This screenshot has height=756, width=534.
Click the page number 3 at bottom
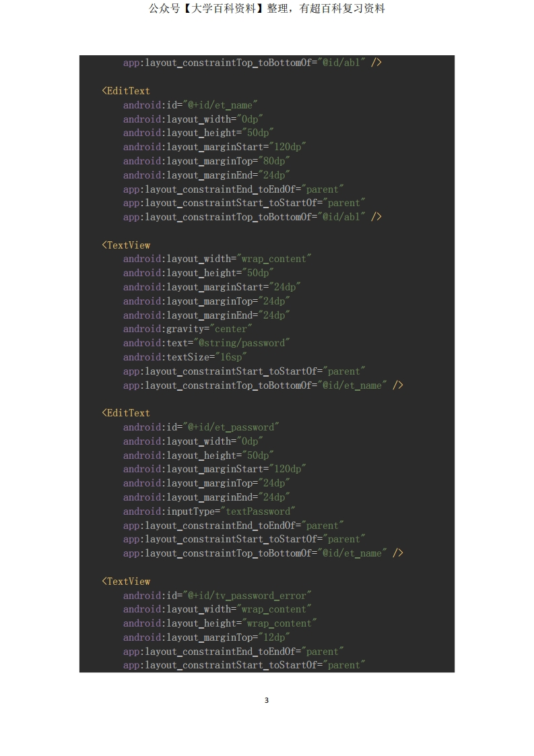coord(267,700)
